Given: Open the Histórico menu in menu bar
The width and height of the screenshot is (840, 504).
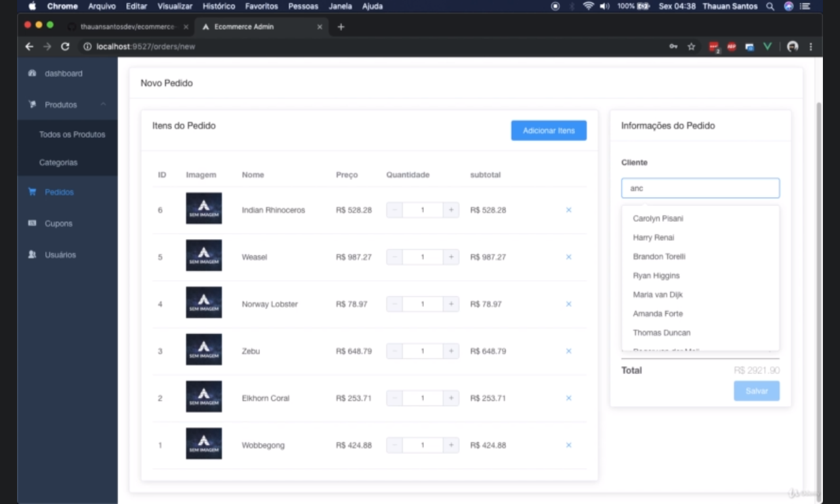Looking at the screenshot, I should (x=219, y=6).
